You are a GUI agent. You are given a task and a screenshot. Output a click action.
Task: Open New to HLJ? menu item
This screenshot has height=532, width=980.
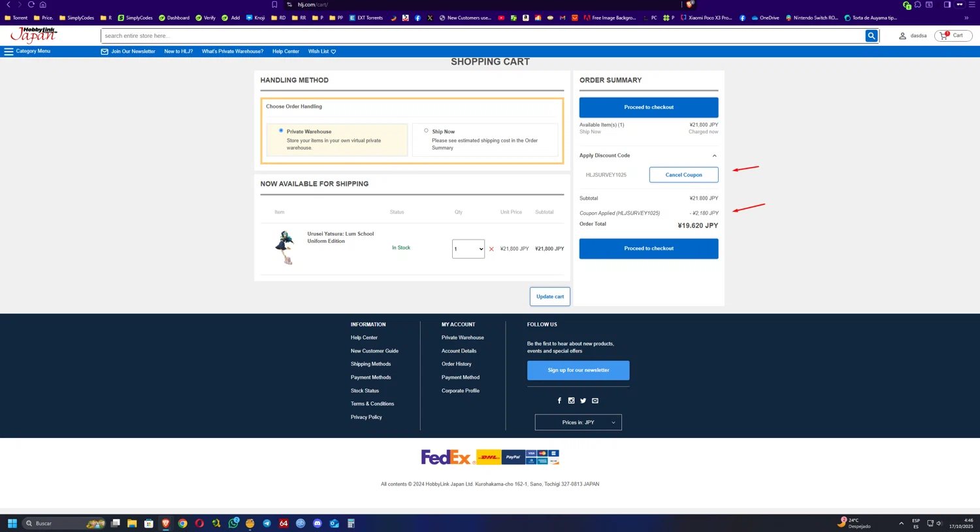[178, 51]
